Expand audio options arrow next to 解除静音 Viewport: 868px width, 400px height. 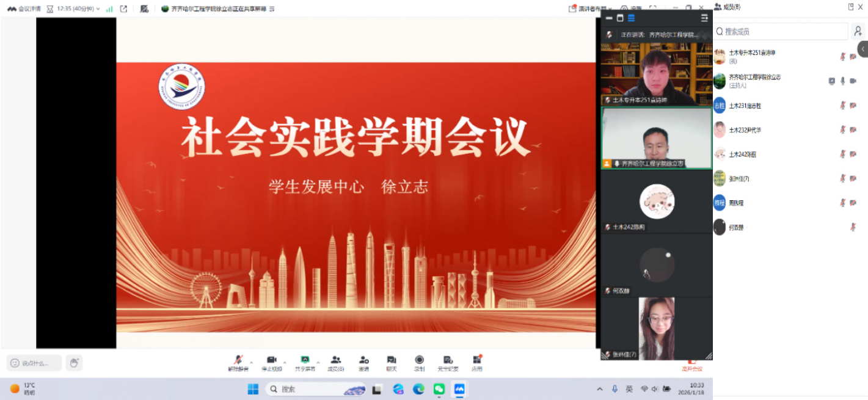(x=251, y=362)
